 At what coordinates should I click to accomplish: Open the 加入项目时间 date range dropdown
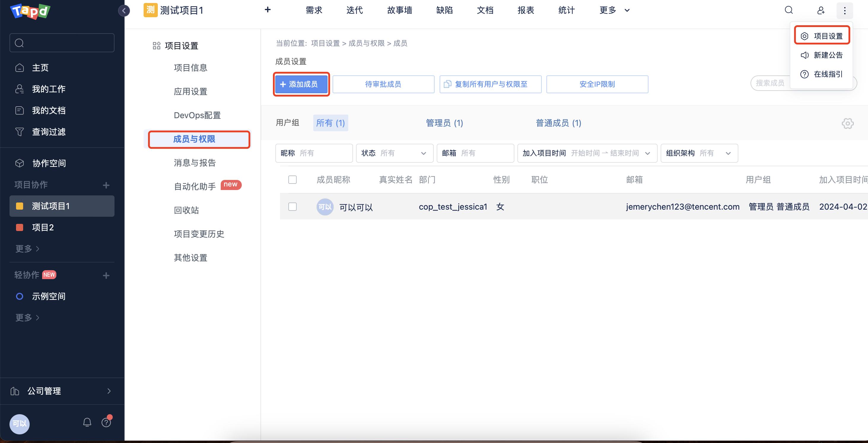pos(587,154)
